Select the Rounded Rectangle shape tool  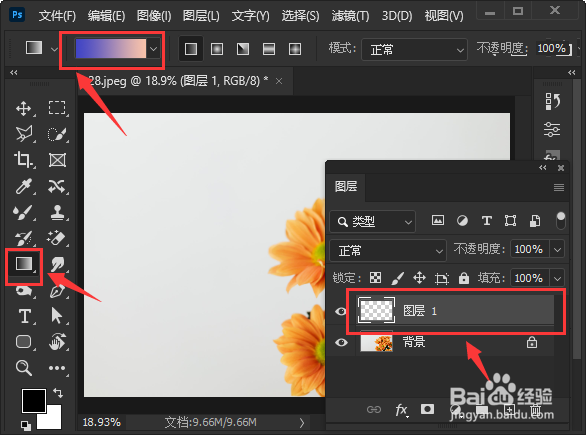click(x=24, y=342)
